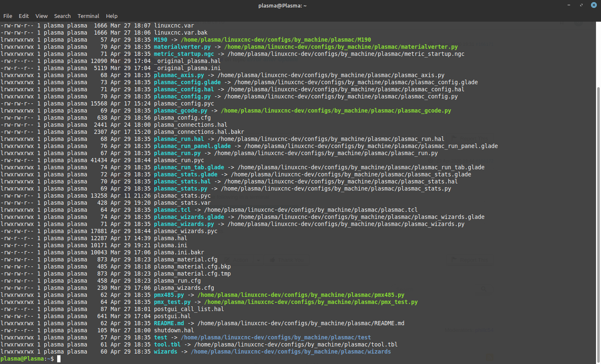Click the plasma_wizards.cfg filename
This screenshot has width=601, height=364.
184,288
